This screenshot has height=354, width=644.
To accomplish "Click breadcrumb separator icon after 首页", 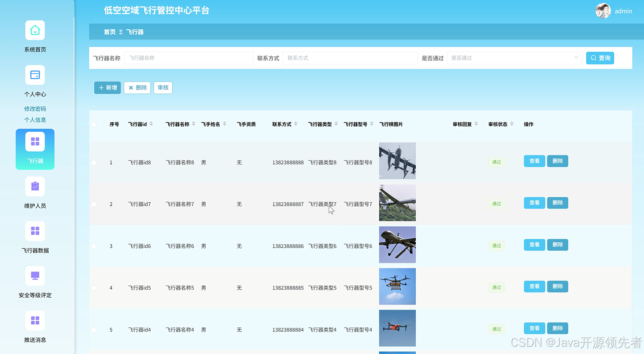I will pos(121,32).
